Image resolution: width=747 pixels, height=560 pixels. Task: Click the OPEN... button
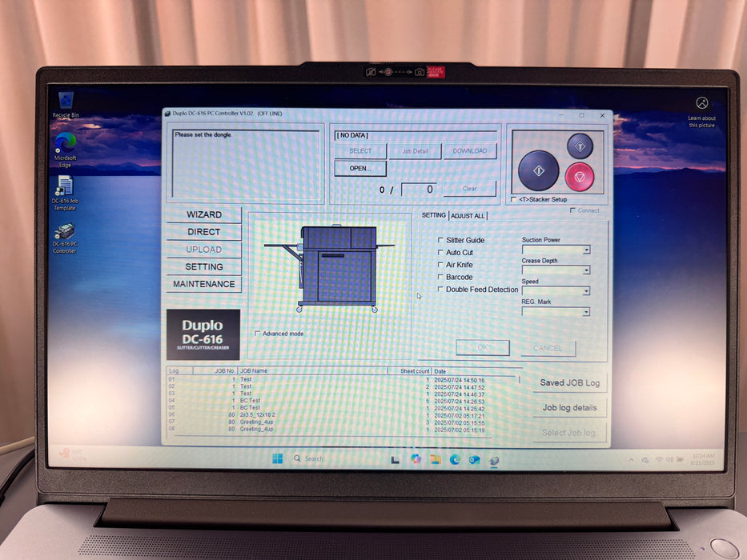pyautogui.click(x=360, y=168)
